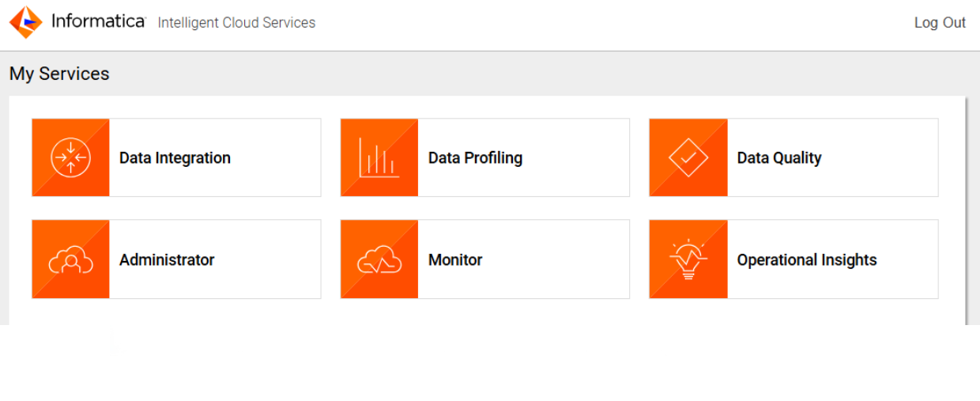The width and height of the screenshot is (980, 401).
Task: Click the Data Integration label
Action: pos(175,158)
